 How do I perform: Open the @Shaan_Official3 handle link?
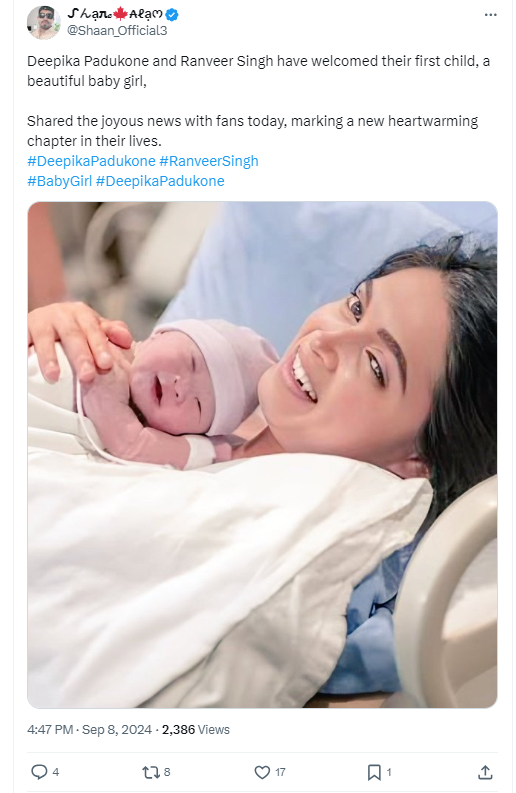[117, 31]
